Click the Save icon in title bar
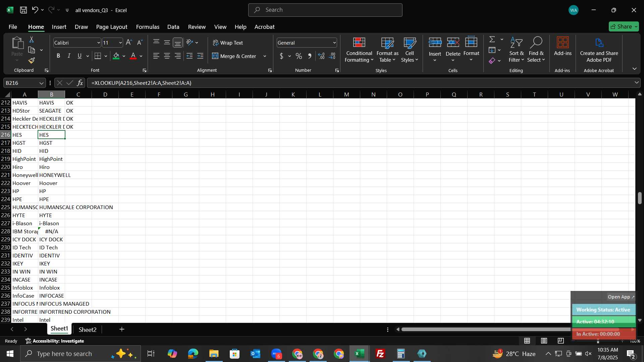Viewport: 644px width, 362px height. 23,10
